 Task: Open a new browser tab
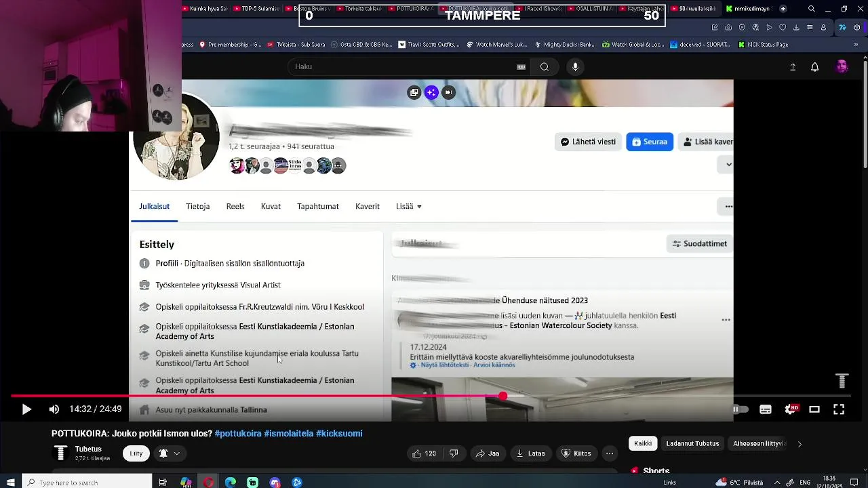[783, 9]
